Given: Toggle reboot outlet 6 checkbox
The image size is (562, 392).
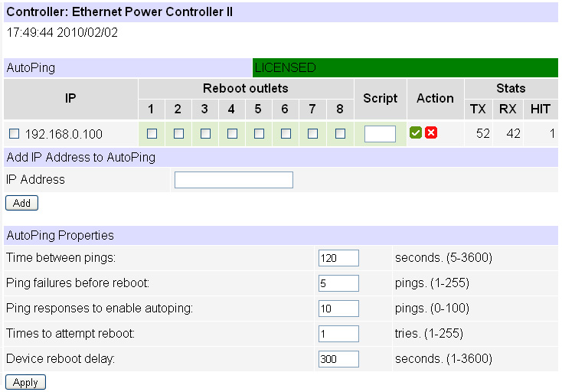Looking at the screenshot, I should point(286,134).
